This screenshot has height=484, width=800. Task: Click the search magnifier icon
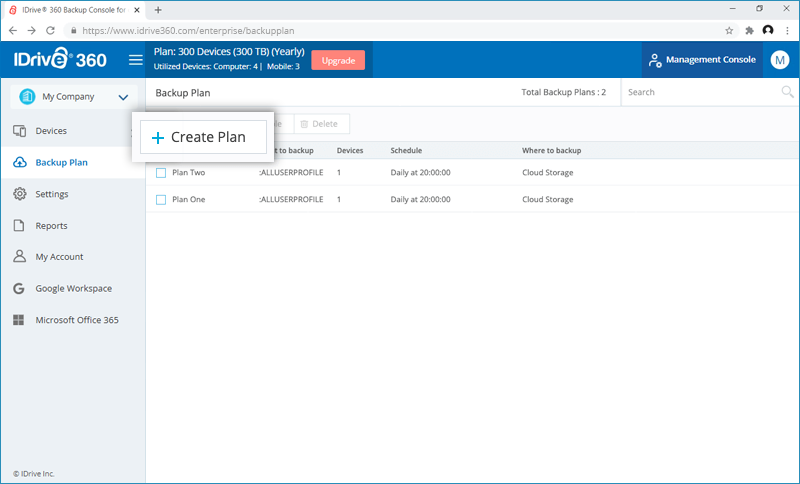[787, 92]
